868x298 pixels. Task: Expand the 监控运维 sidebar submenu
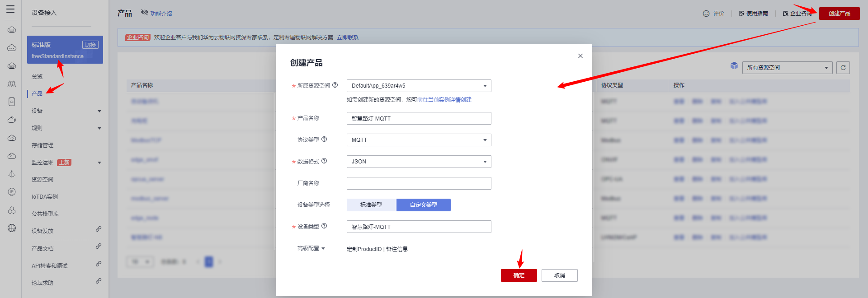pyautogui.click(x=99, y=163)
